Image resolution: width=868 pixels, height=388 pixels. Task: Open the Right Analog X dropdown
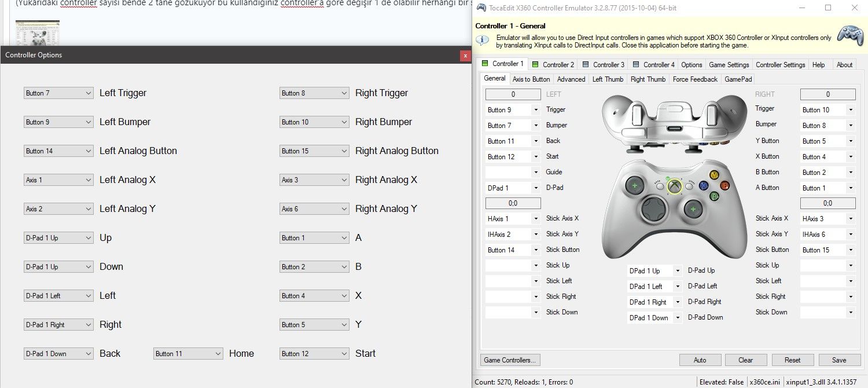[314, 180]
